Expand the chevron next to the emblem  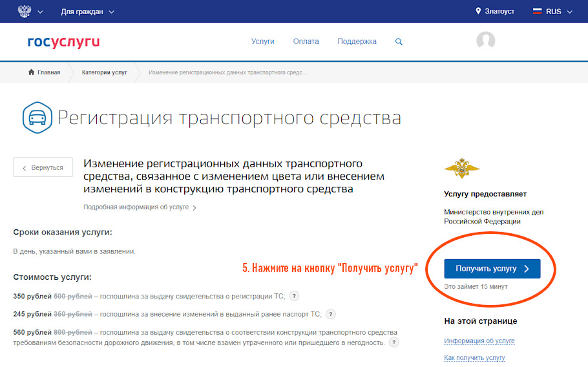pyautogui.click(x=40, y=12)
